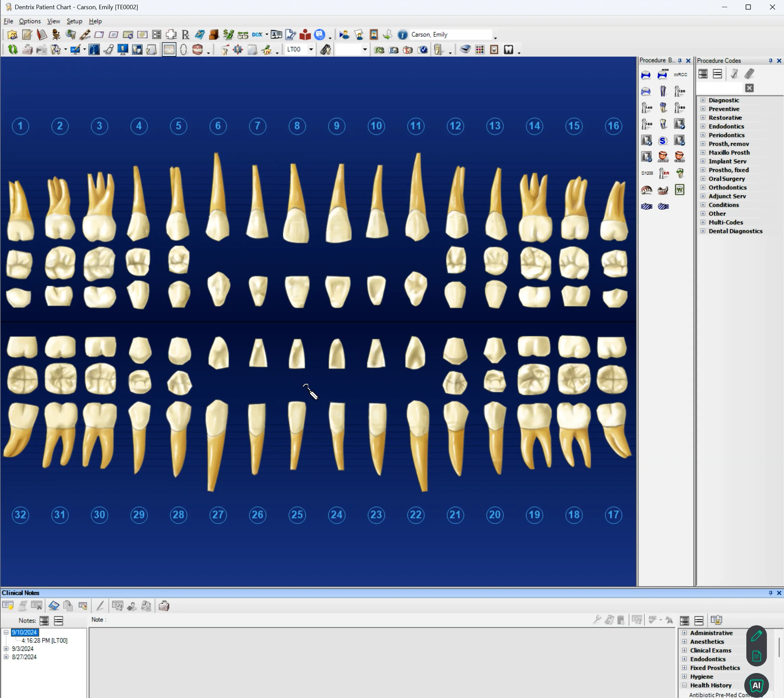Open the Options menu
Screen dimensions: 784x698
pos(29,21)
